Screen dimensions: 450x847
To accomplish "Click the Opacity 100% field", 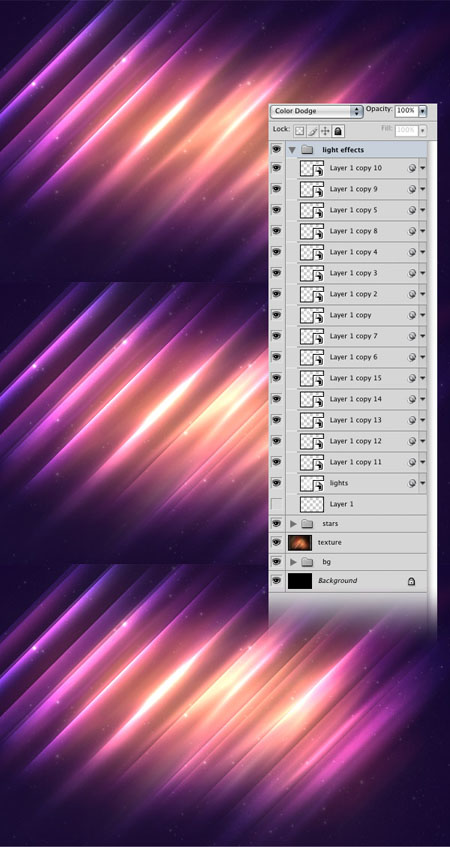I will pos(406,111).
